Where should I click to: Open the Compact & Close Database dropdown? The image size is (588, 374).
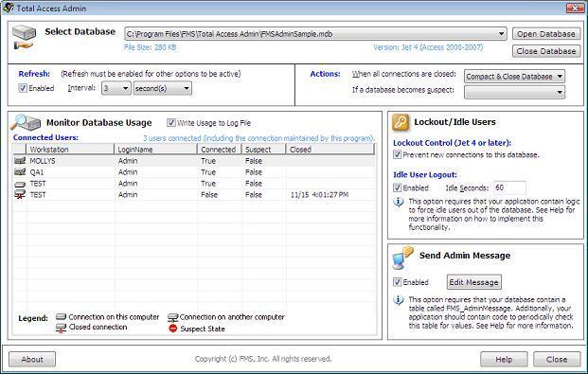click(x=560, y=77)
